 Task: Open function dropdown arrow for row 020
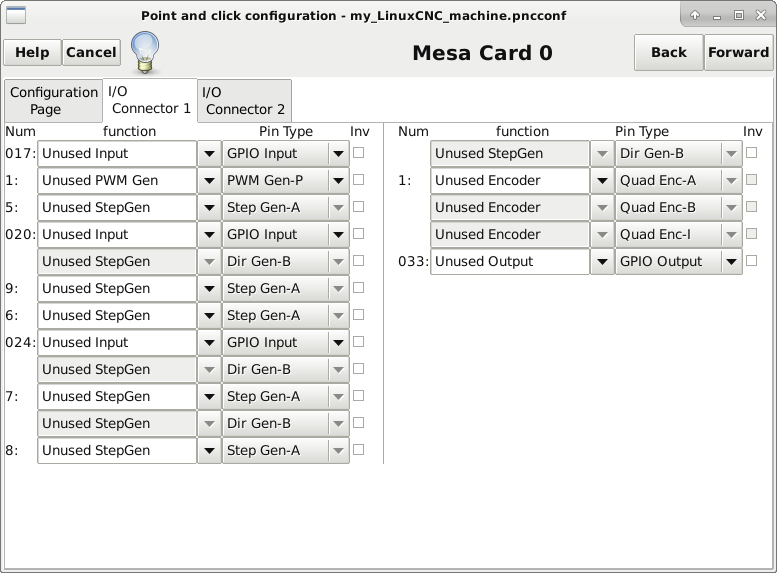point(209,234)
